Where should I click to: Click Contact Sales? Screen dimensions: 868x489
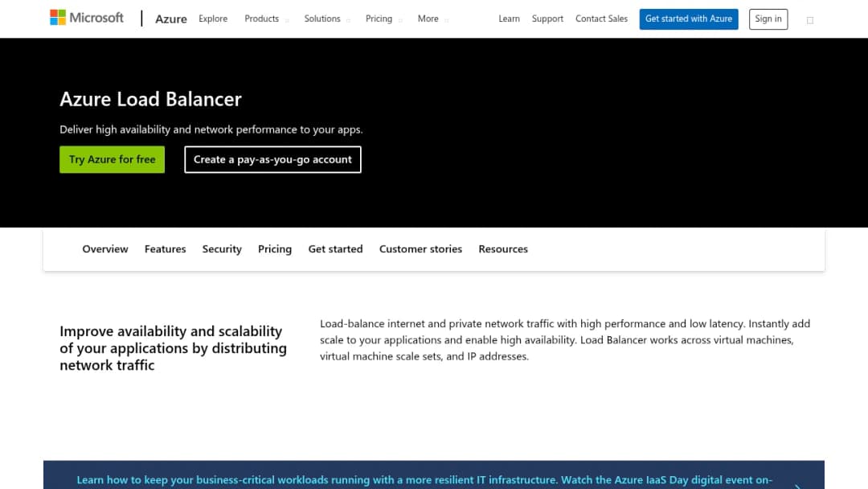[x=601, y=18]
